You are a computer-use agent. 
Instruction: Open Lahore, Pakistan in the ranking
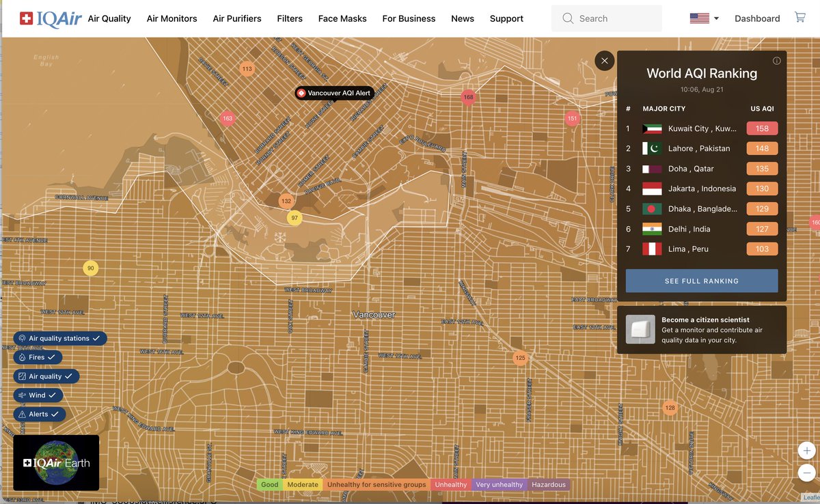click(x=702, y=148)
